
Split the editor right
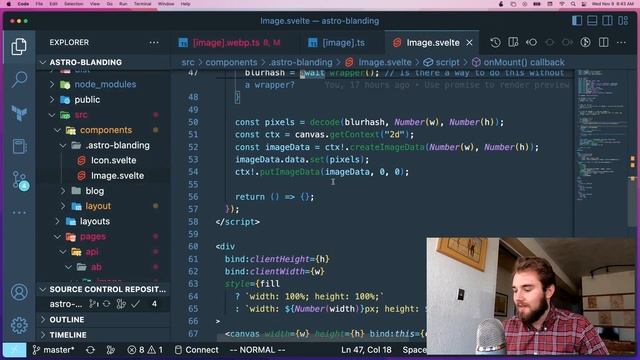pyautogui.click(x=603, y=42)
